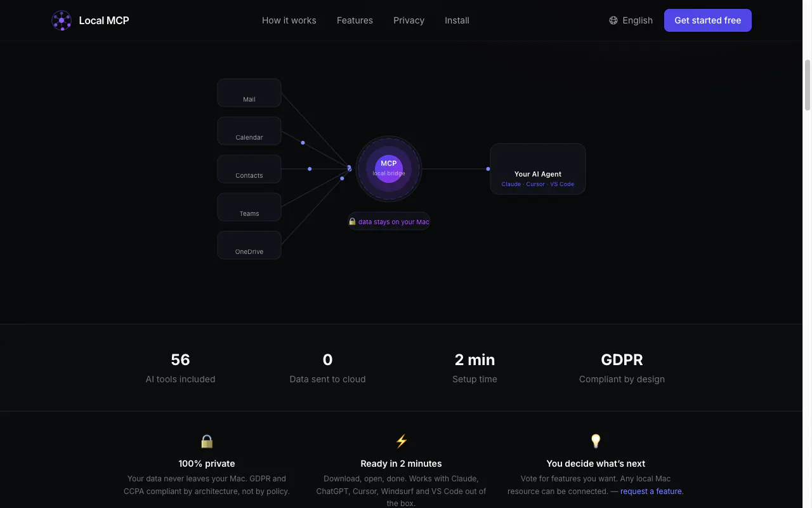Click the Data sent to cloud label

327,379
